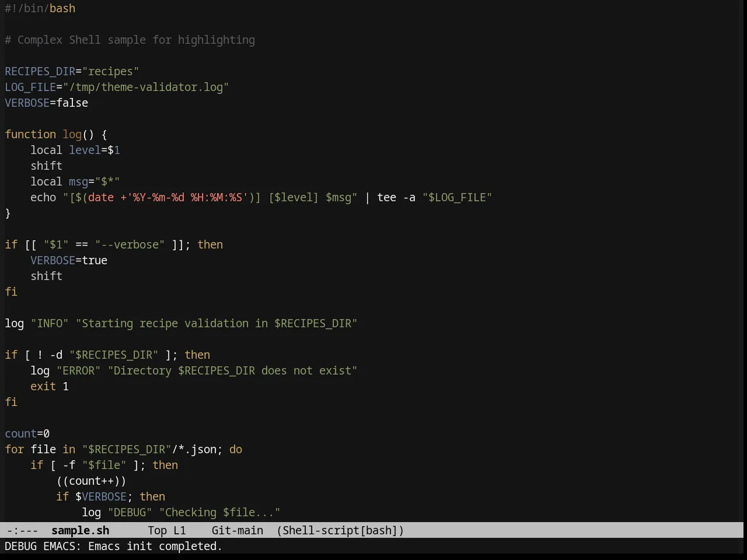Click the "$file" string in -f test
The height and width of the screenshot is (560, 747).
[104, 465]
